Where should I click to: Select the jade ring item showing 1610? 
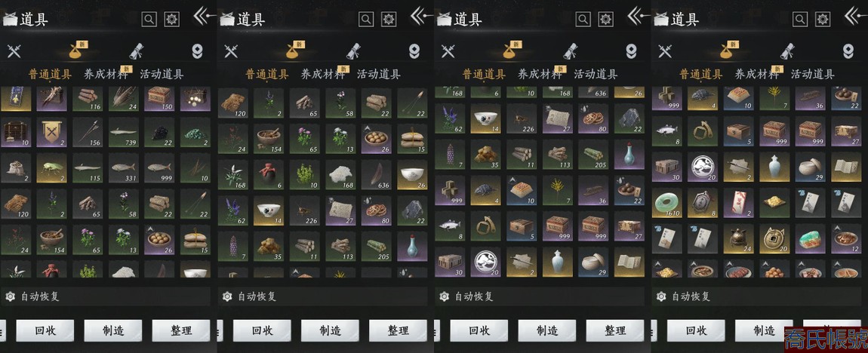coord(667,203)
